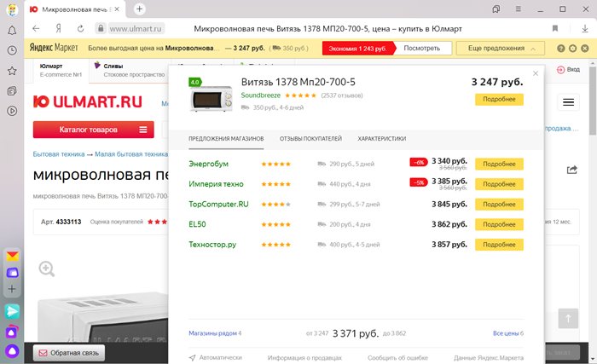597x364 pixels.
Task: Click the Экономия 1 243 руб. label
Action: point(357,49)
